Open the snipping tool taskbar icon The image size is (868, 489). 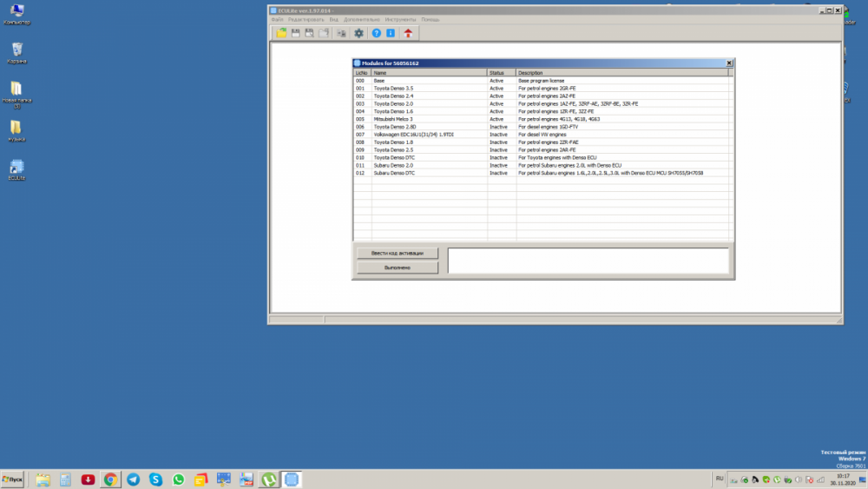tap(224, 479)
